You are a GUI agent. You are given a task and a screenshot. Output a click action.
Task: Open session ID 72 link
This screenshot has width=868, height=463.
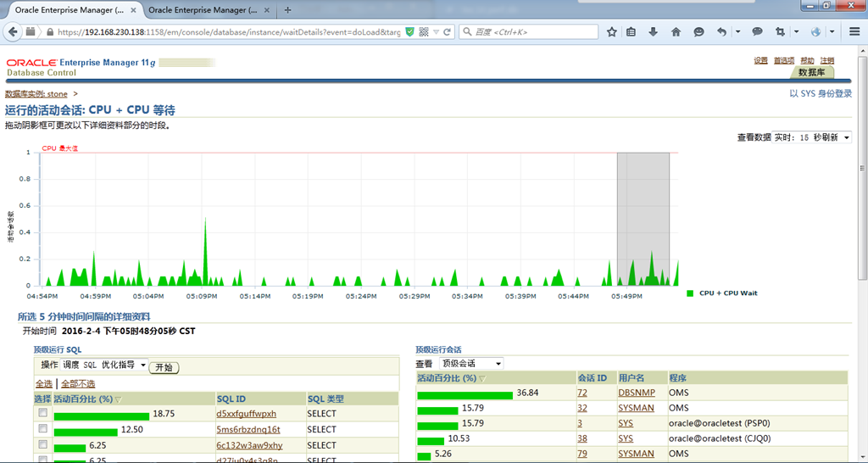click(x=582, y=393)
